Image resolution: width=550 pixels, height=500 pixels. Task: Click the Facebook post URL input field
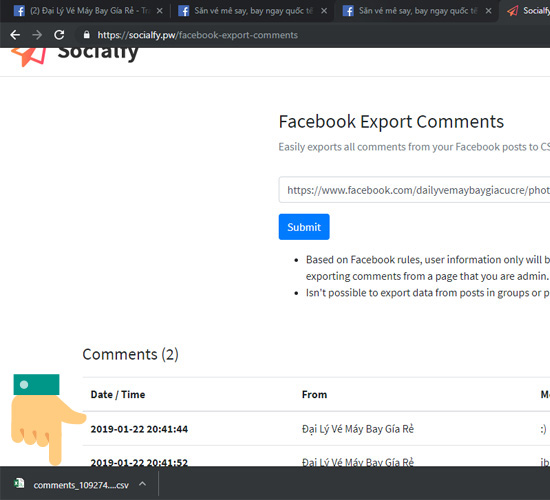[x=415, y=190]
